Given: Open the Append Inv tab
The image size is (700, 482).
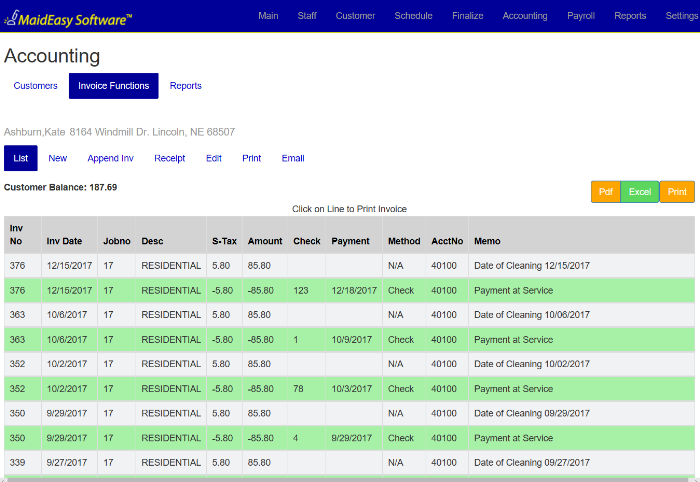Looking at the screenshot, I should 110,158.
